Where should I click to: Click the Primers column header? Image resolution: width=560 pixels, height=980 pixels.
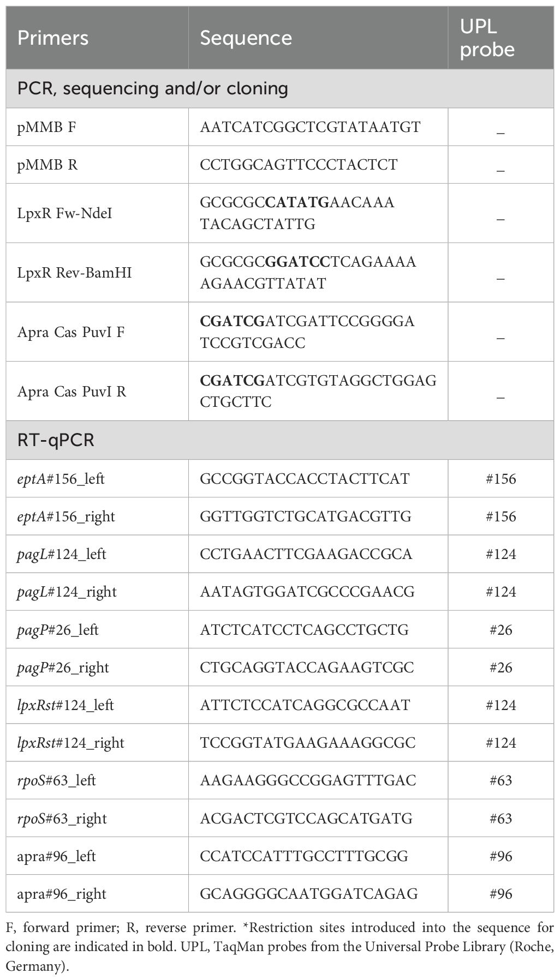coord(53,38)
